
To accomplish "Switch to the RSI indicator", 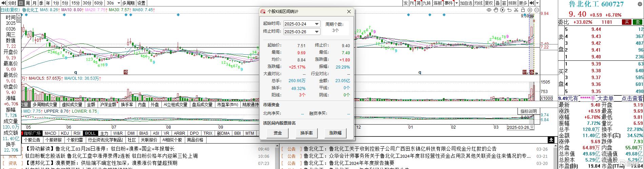I will 77,133.
